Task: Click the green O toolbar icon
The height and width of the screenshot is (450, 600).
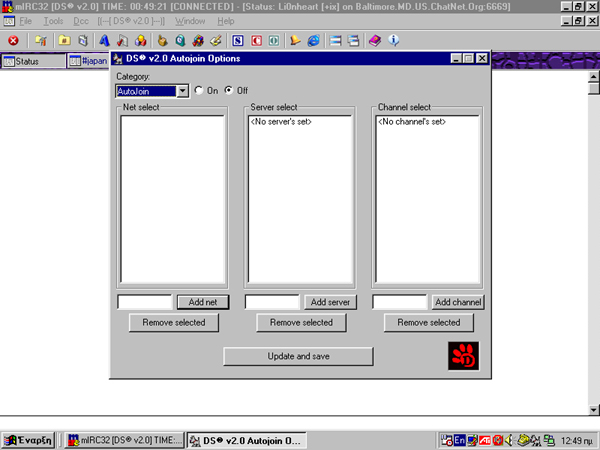Action: 274,41
